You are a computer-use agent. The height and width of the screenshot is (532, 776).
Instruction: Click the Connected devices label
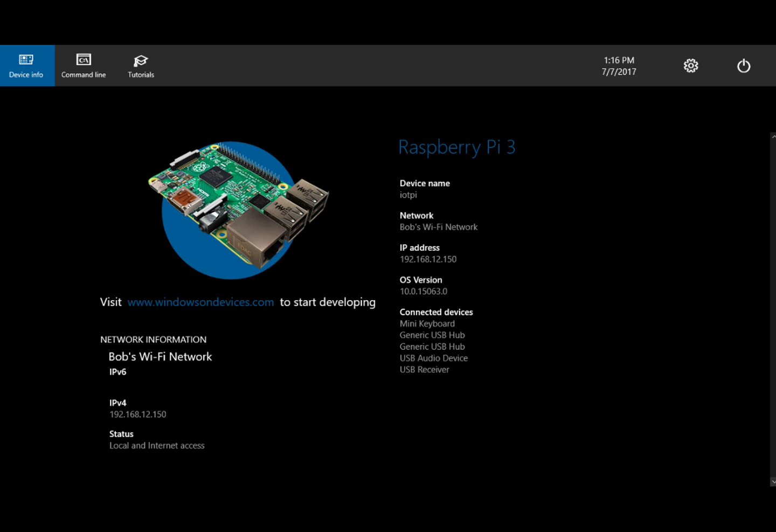click(436, 312)
